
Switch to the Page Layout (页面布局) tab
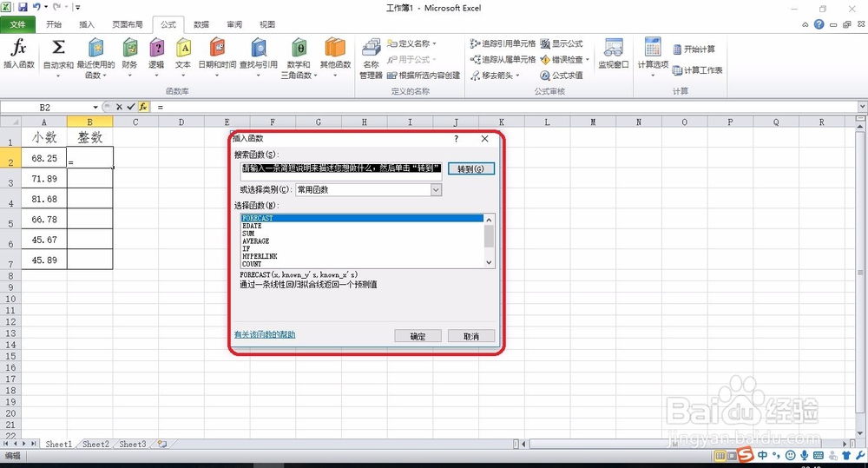tap(128, 24)
